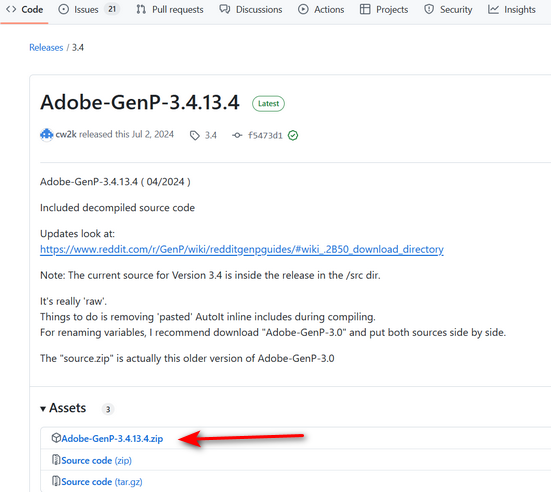Click the package icon for Adobe-GenP zip
551x492 pixels.
pos(56,438)
